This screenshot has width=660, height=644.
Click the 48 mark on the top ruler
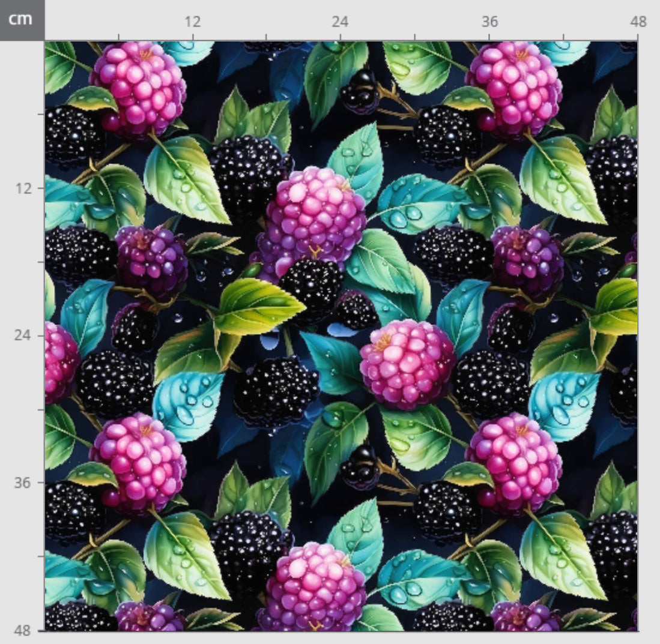point(638,22)
